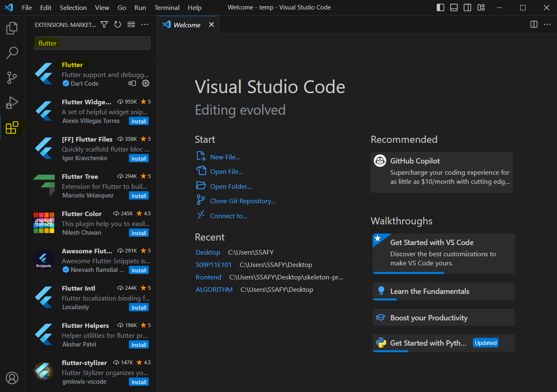557x392 pixels.
Task: Clear extensions search results
Action: (131, 25)
